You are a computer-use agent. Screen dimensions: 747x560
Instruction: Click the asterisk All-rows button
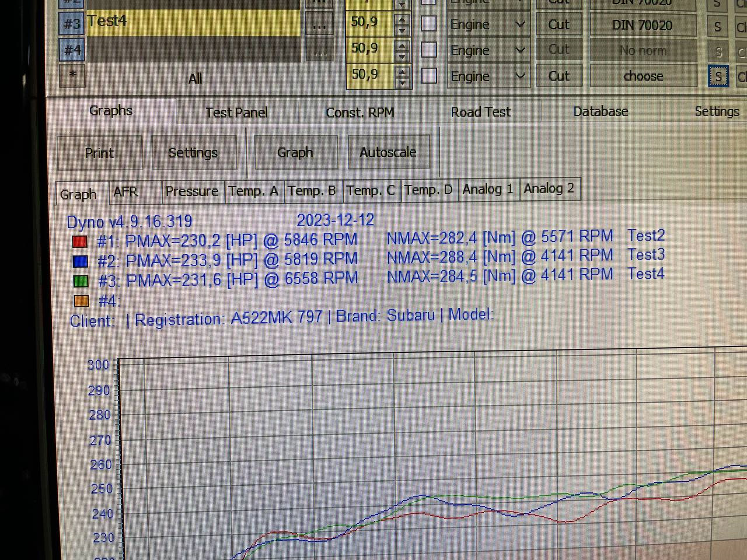[x=72, y=76]
